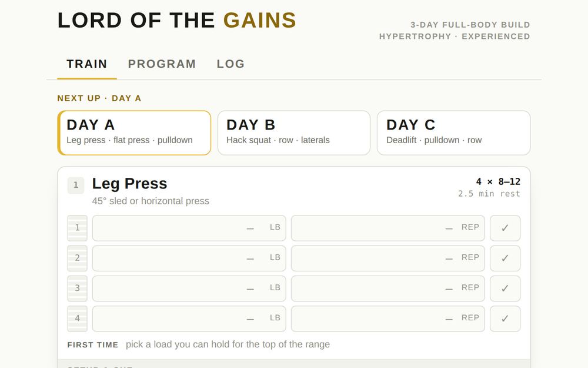Click the exercise number 1 badge beside Leg Press
This screenshot has height=368, width=588.
click(76, 185)
